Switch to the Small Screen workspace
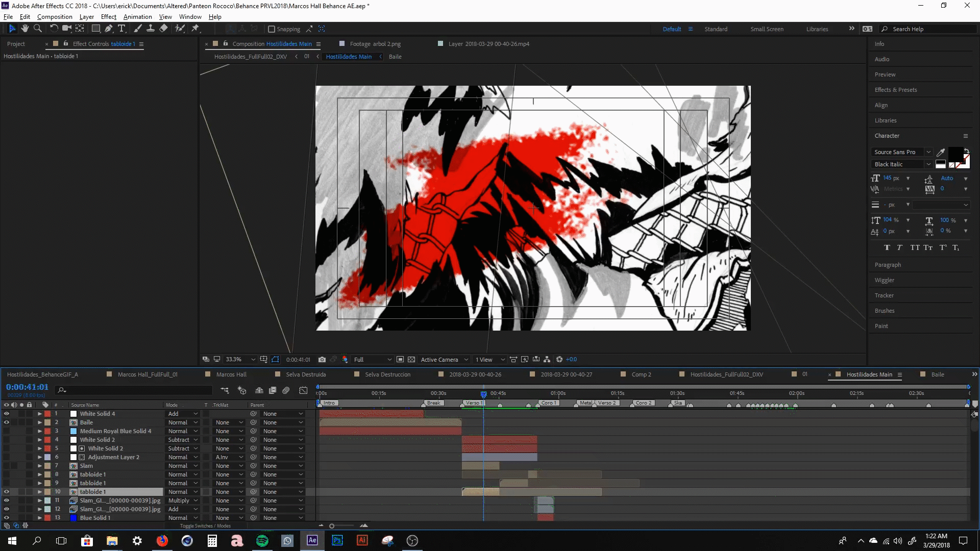 (x=767, y=29)
